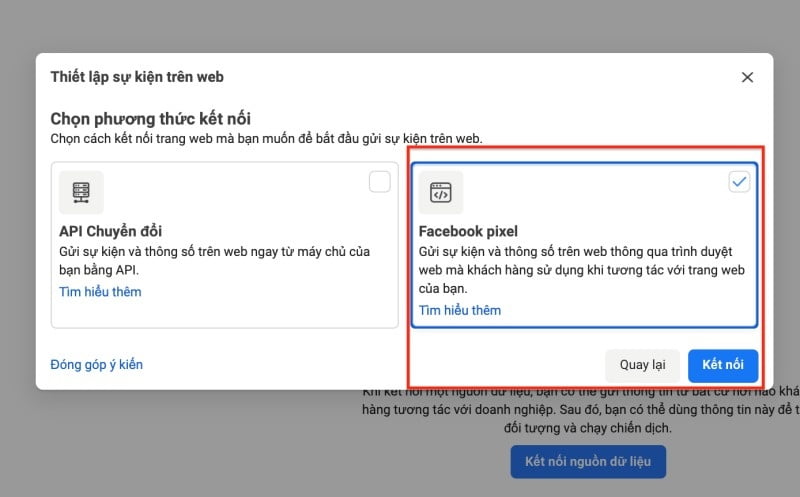Click the Thiết lập sự kiện trên web title
The height and width of the screenshot is (497, 800).
point(137,77)
